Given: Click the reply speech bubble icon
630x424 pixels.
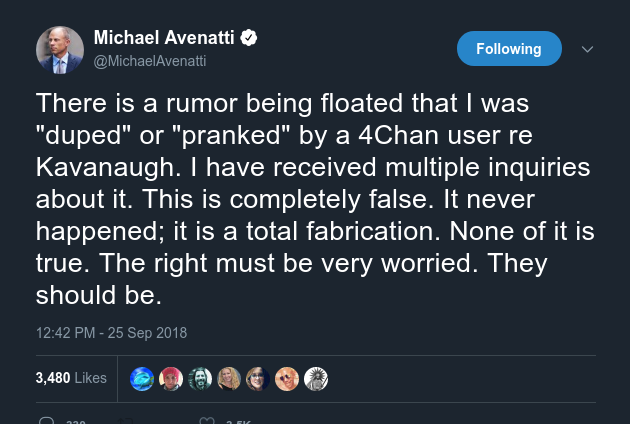Looking at the screenshot, I should tap(46, 420).
